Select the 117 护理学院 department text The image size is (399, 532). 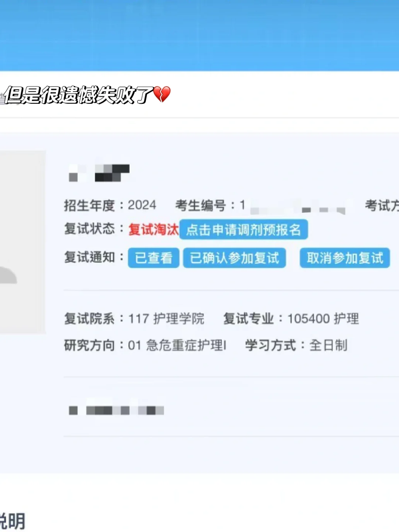pyautogui.click(x=166, y=318)
